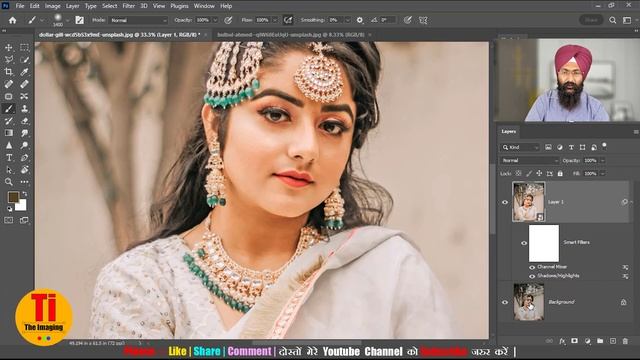This screenshot has width=640, height=360.
Task: Select the History Brush tool
Action: (x=9, y=121)
